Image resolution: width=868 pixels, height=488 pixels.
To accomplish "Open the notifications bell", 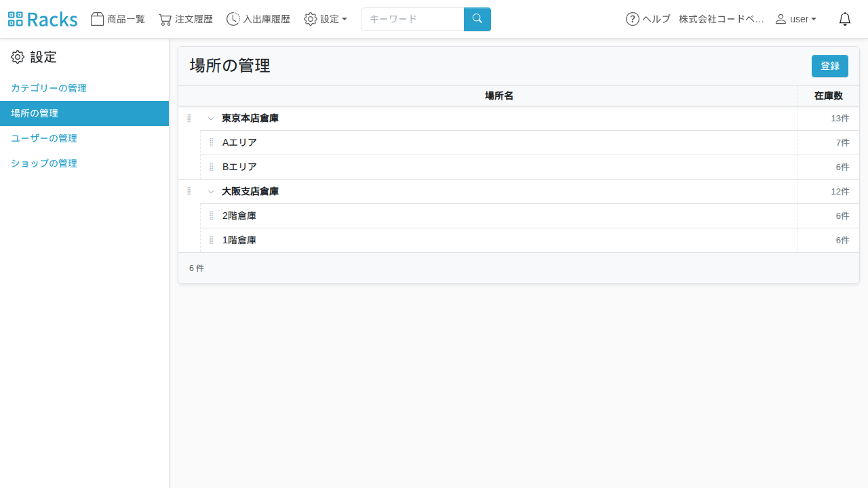I will pos(845,19).
